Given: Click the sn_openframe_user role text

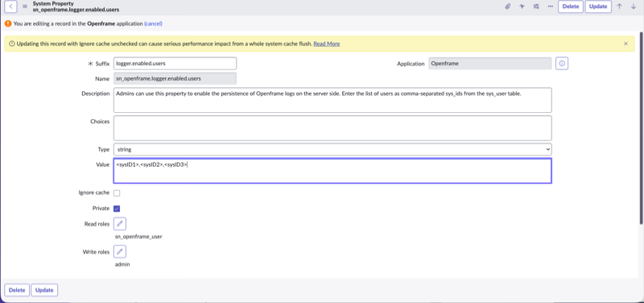Looking at the screenshot, I should (138, 237).
